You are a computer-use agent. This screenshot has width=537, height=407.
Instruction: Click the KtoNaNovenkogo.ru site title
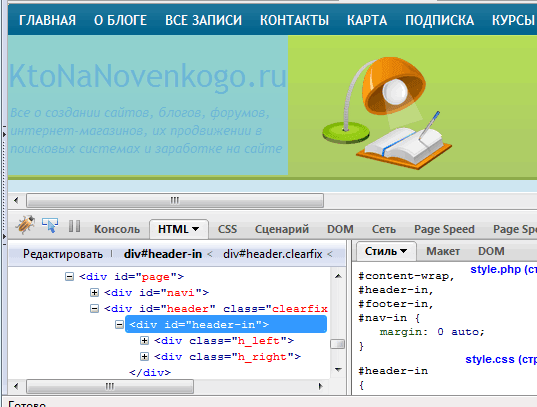[x=147, y=77]
